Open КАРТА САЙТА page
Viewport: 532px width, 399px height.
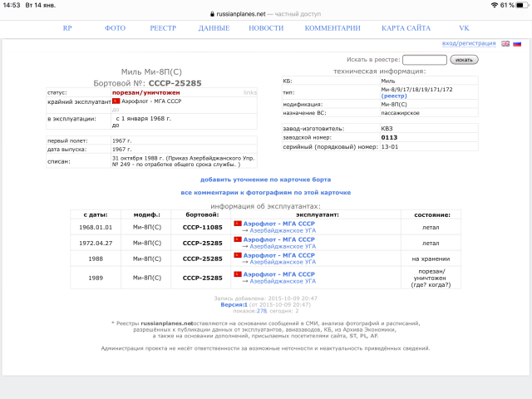[x=406, y=28]
